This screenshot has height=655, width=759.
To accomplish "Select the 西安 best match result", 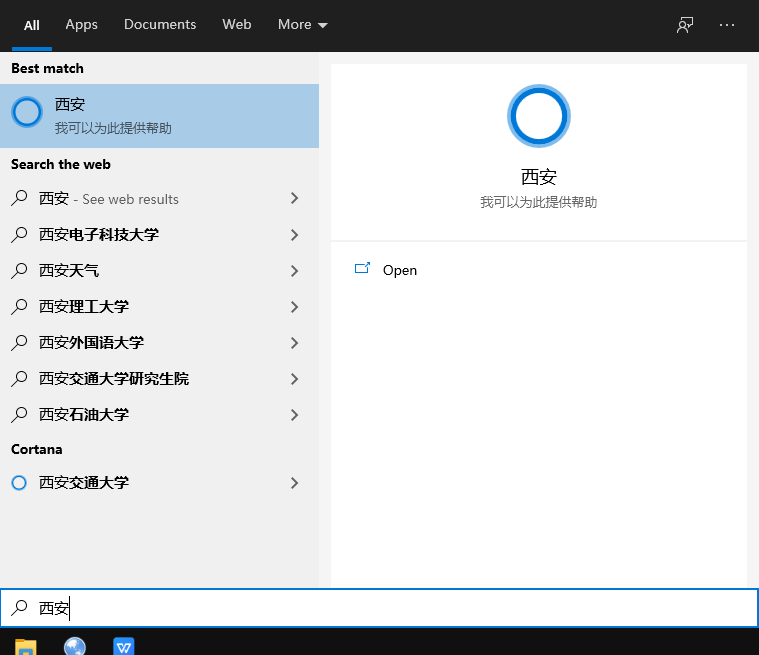I will 160,115.
